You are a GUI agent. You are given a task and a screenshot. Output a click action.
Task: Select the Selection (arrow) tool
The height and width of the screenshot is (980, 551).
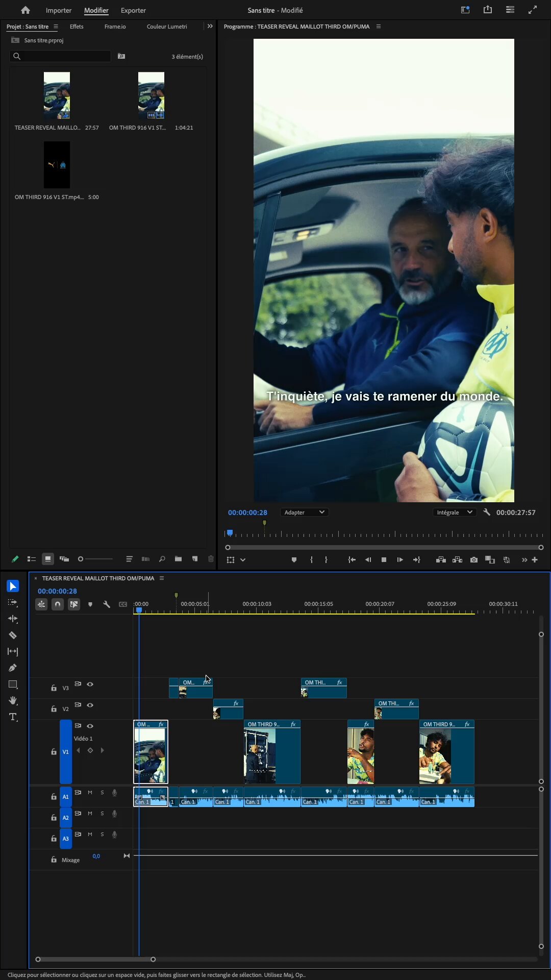pos(13,586)
